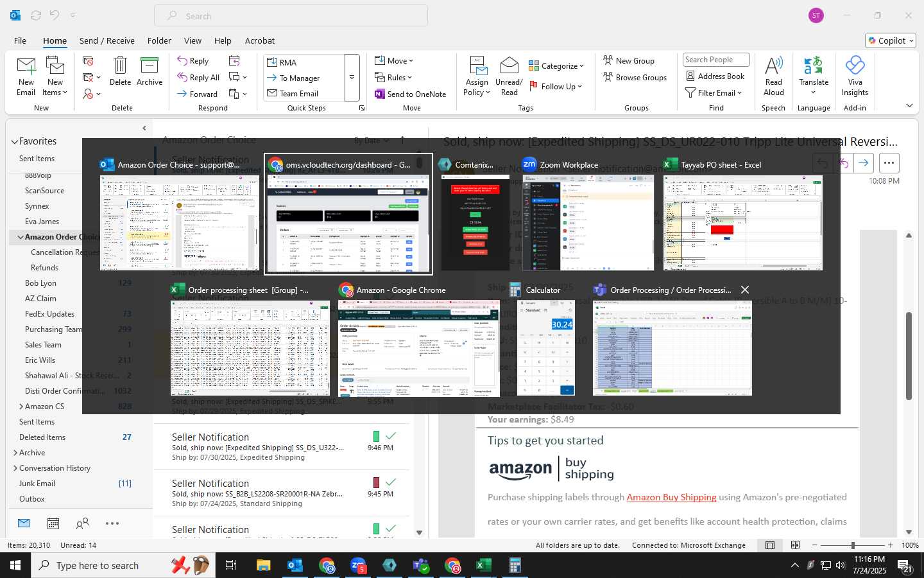Screen dimensions: 924x578
Task: Open the Acrobat tab
Action: pyautogui.click(x=260, y=40)
